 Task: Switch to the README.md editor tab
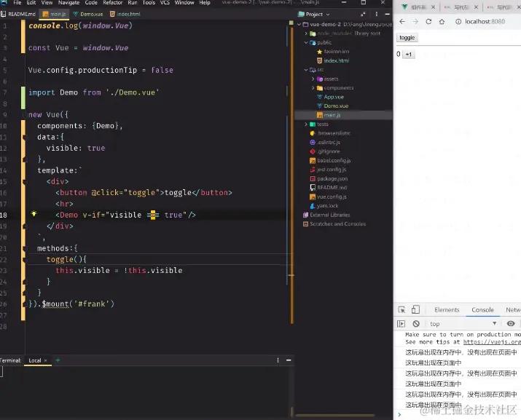[x=19, y=15]
